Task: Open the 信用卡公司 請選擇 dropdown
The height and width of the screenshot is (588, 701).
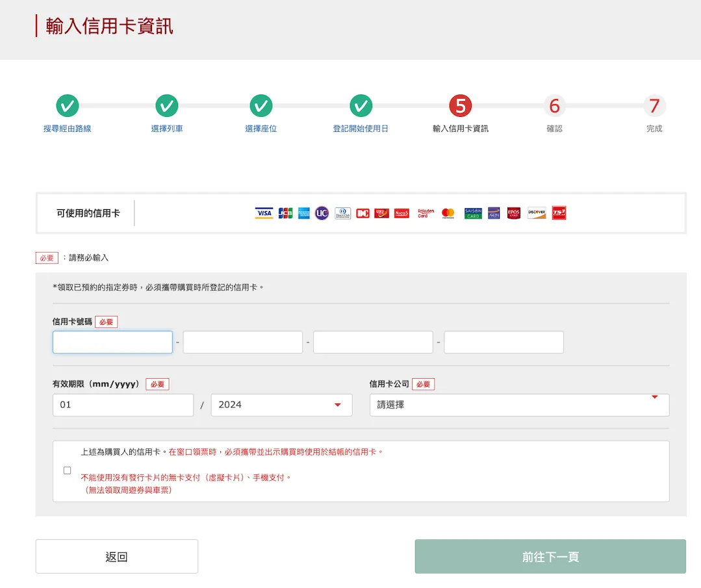Action: point(519,405)
